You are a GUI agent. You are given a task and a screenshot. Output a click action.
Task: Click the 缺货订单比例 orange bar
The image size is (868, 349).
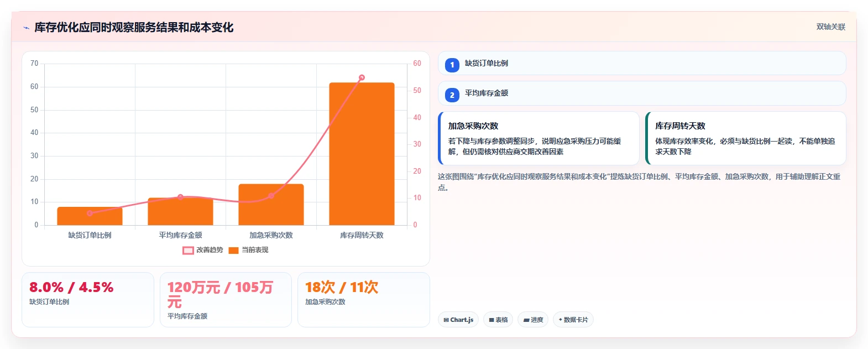pyautogui.click(x=90, y=216)
